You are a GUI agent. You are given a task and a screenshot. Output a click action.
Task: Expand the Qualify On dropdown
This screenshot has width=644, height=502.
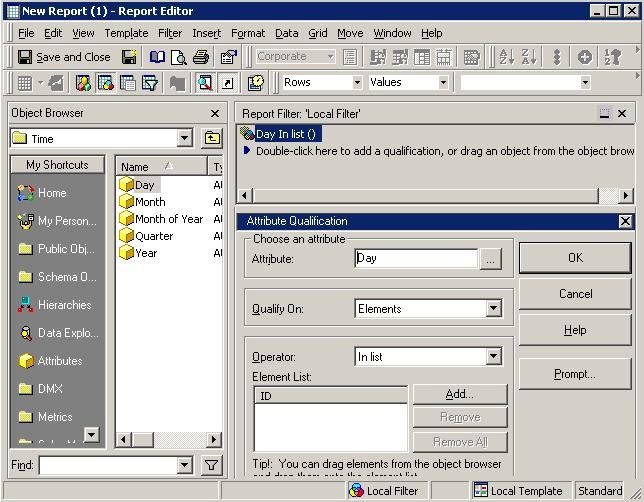(x=493, y=309)
